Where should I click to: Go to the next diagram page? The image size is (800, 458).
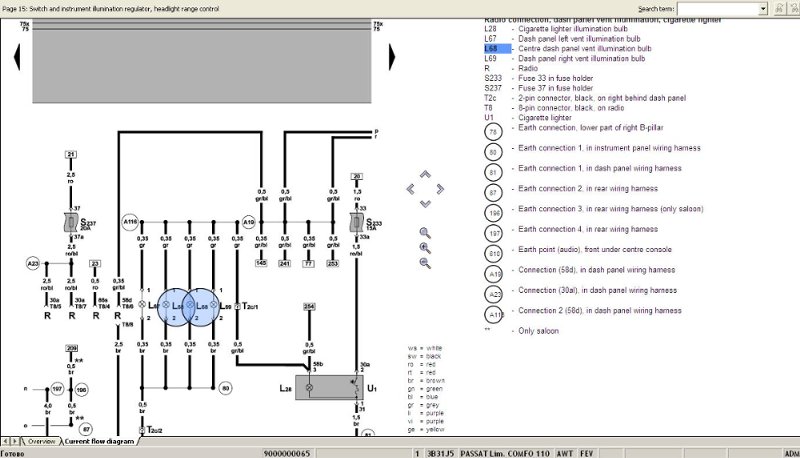click(392, 57)
